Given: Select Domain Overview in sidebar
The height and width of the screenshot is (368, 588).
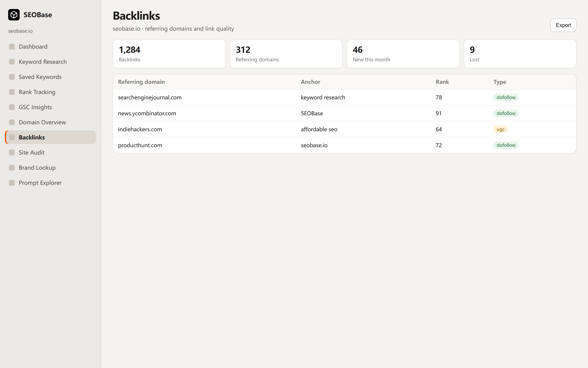Looking at the screenshot, I should point(51,122).
